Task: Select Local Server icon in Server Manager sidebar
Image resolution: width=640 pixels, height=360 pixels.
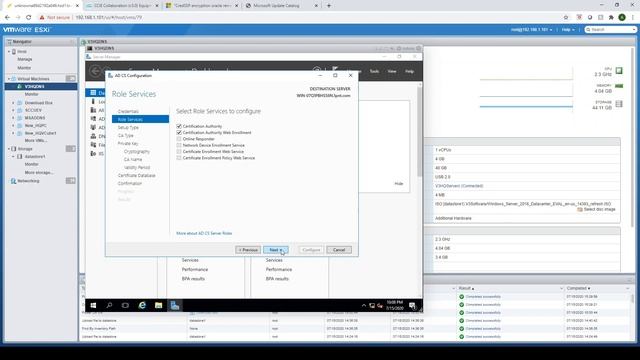Action: [93, 101]
